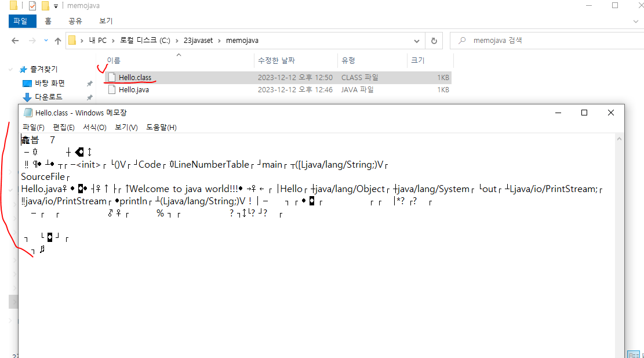The image size is (644, 358).
Task: Expand the address bar history dropdown
Action: (416, 41)
